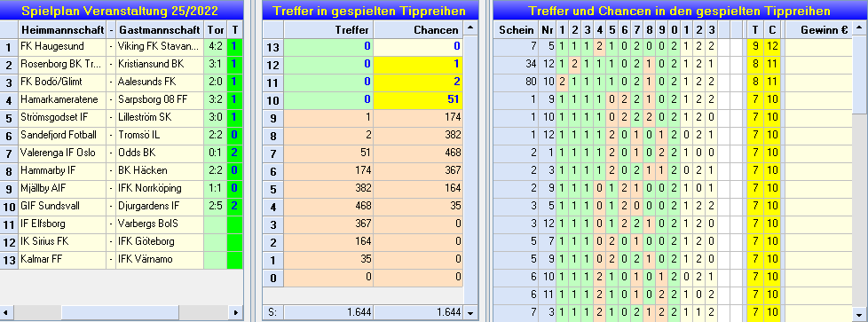This screenshot has width=868, height=322.
Task: Select the Heimmannschaft column header
Action: coord(62,30)
